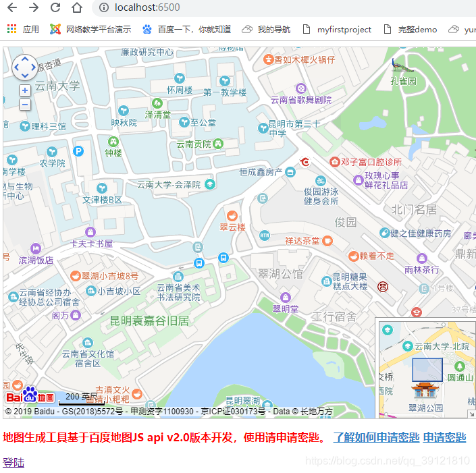Open myfirstproject bookmark
This screenshot has height=473, width=476.
(337, 30)
